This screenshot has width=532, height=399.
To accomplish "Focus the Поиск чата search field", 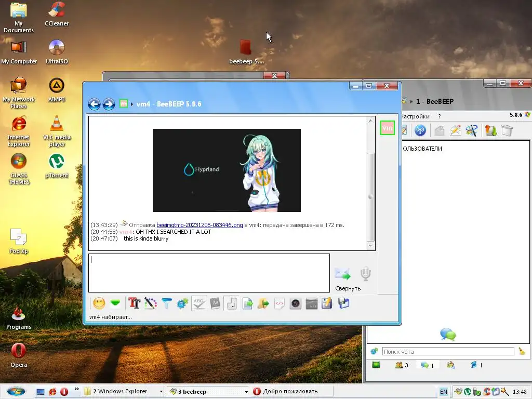I will (x=448, y=352).
